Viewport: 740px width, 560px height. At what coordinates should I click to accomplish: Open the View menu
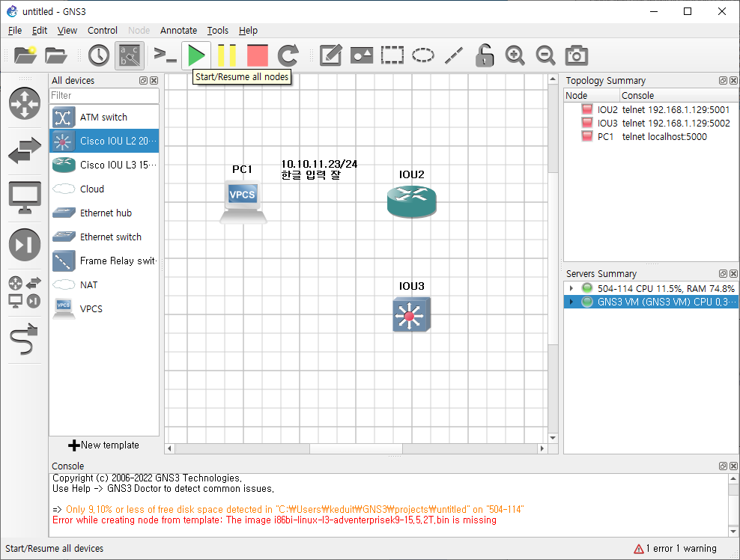point(67,30)
